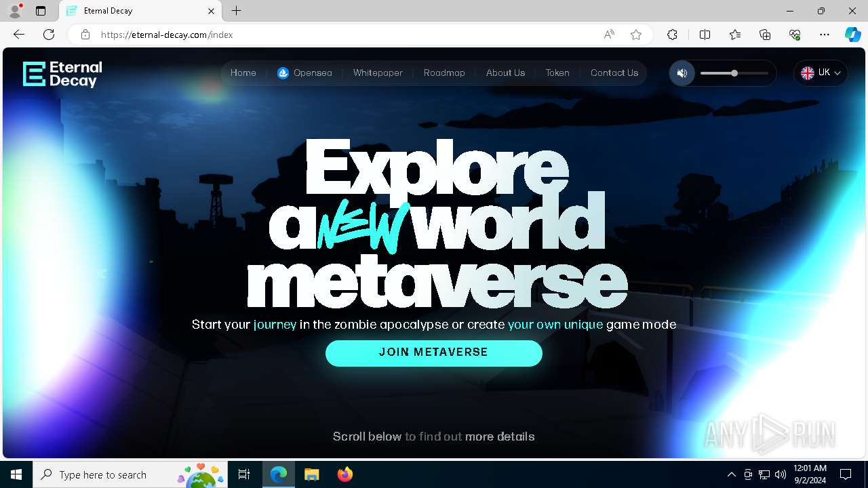
Task: Select the Eternal Decay tab
Action: tap(140, 11)
